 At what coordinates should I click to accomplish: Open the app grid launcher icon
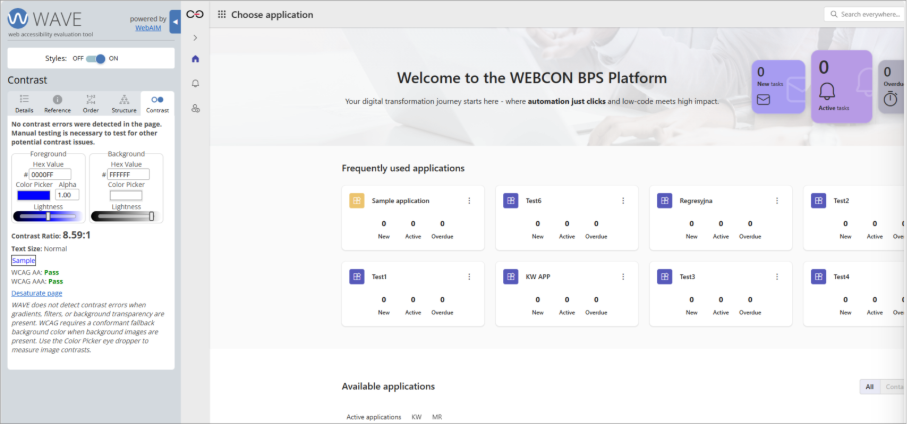coord(221,15)
